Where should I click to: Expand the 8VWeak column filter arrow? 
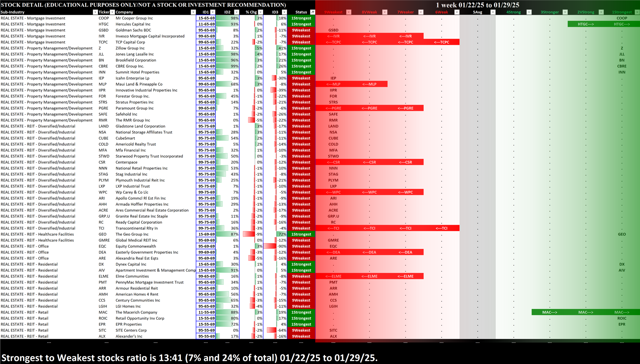[x=385, y=12]
